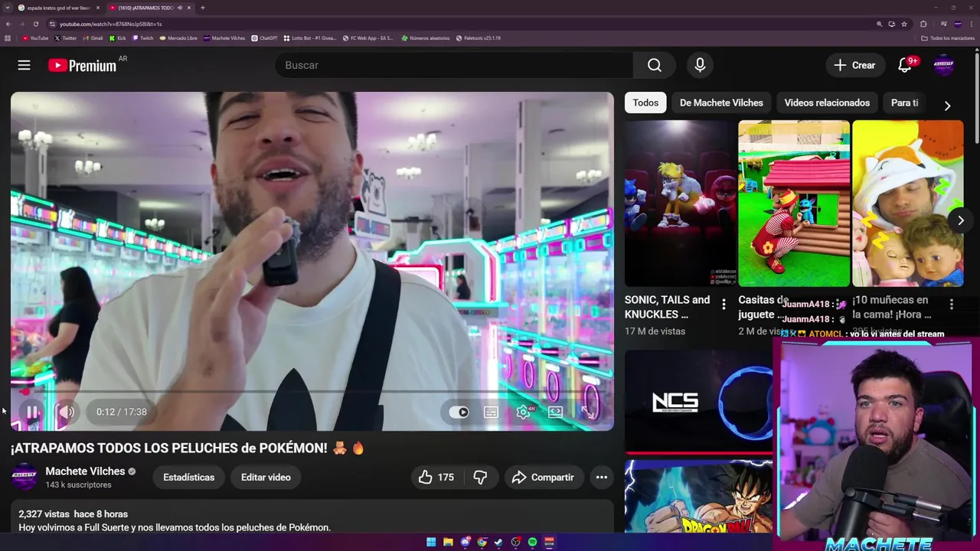The width and height of the screenshot is (980, 551).
Task: Open the YouTube account avatar menu
Action: (x=944, y=65)
